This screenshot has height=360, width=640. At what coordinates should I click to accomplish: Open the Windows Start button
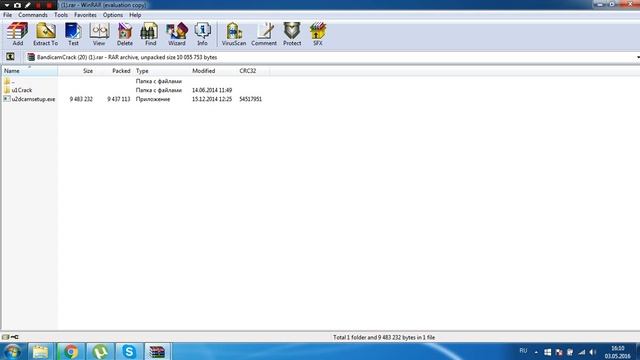coord(12,351)
